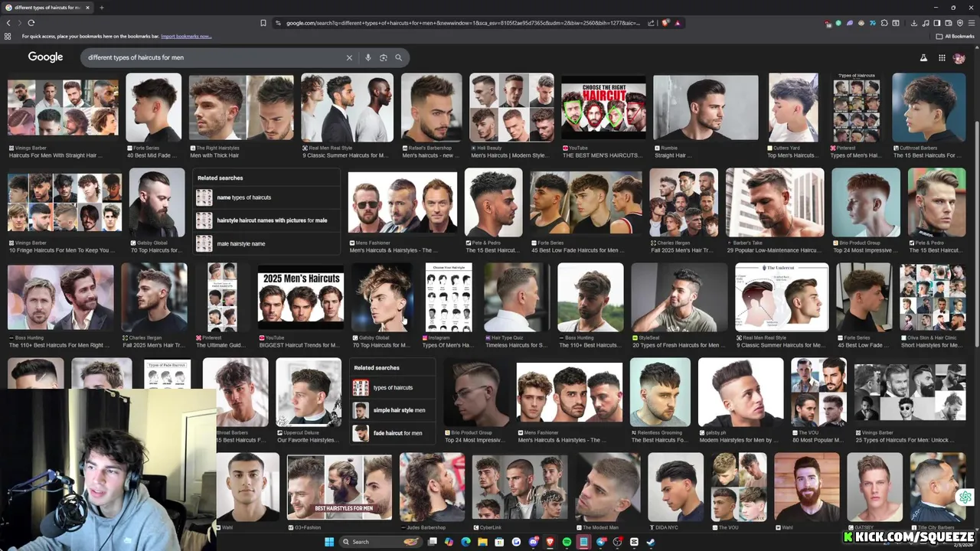
Task: Open Copilot from taskbar
Action: pyautogui.click(x=449, y=542)
